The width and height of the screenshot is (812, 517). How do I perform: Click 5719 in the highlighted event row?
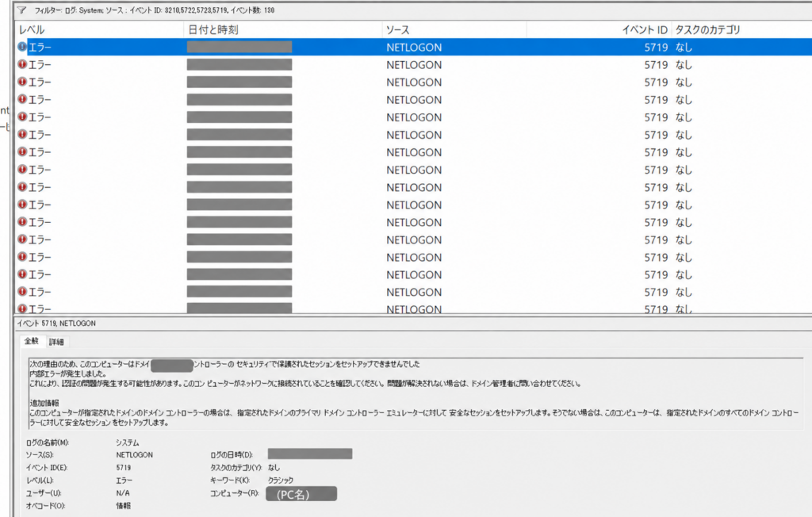656,47
